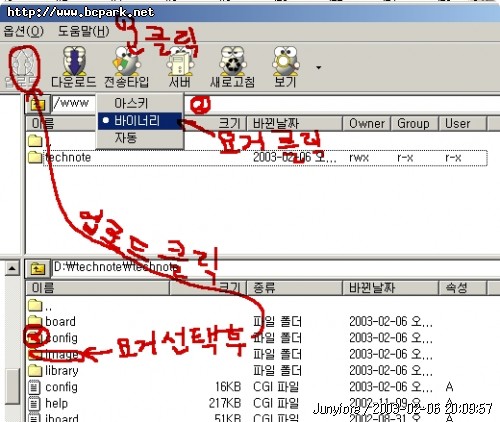Select the image folder in local list
This screenshot has height=422, width=500.
click(x=53, y=354)
